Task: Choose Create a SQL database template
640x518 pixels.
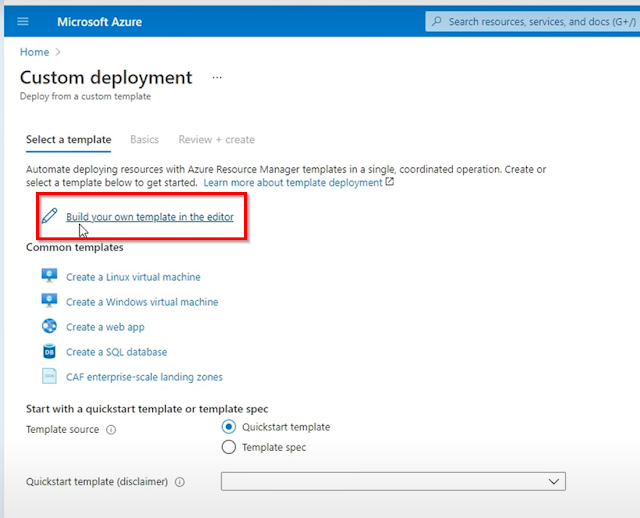Action: [116, 352]
